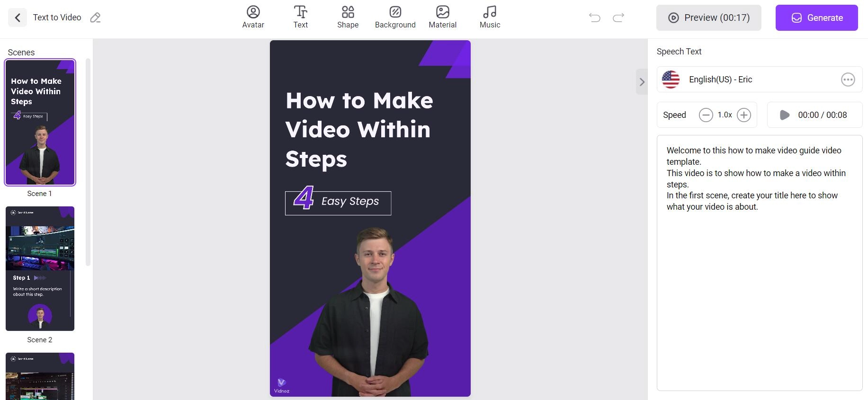The image size is (868, 400).
Task: Open the Material library
Action: (442, 18)
